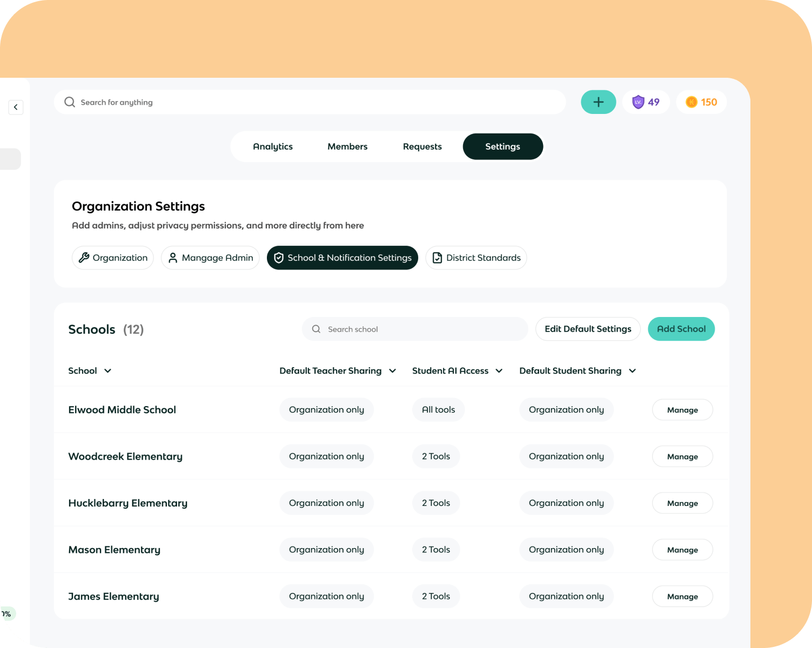Click the person icon on Mangage Admin
The height and width of the screenshot is (648, 812).
[x=173, y=258]
